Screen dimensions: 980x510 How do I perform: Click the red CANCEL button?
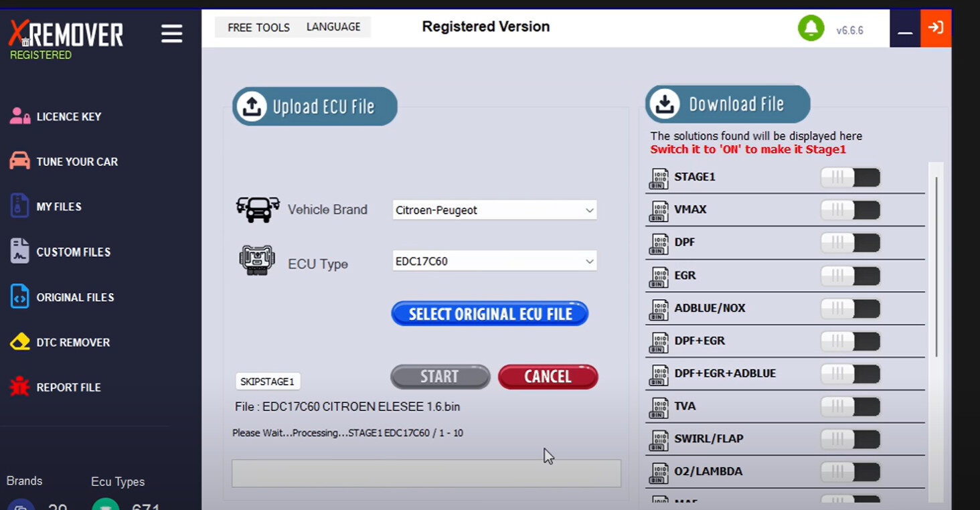point(548,376)
